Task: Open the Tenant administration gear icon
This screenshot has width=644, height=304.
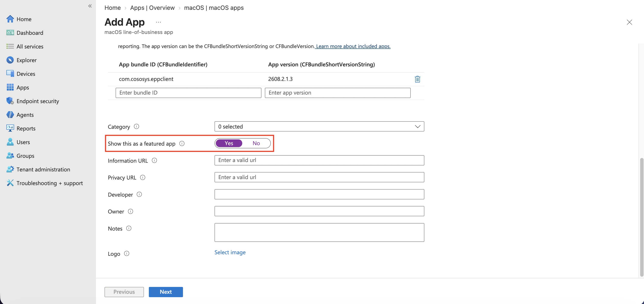Action: pyautogui.click(x=10, y=169)
